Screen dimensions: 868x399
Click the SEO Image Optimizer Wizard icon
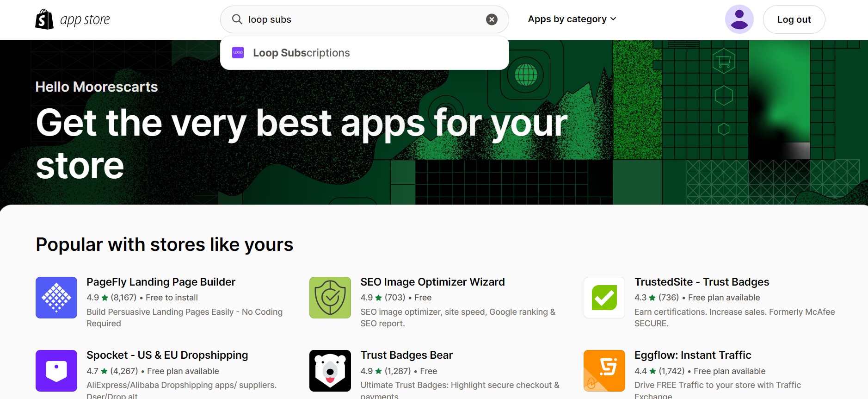point(330,298)
